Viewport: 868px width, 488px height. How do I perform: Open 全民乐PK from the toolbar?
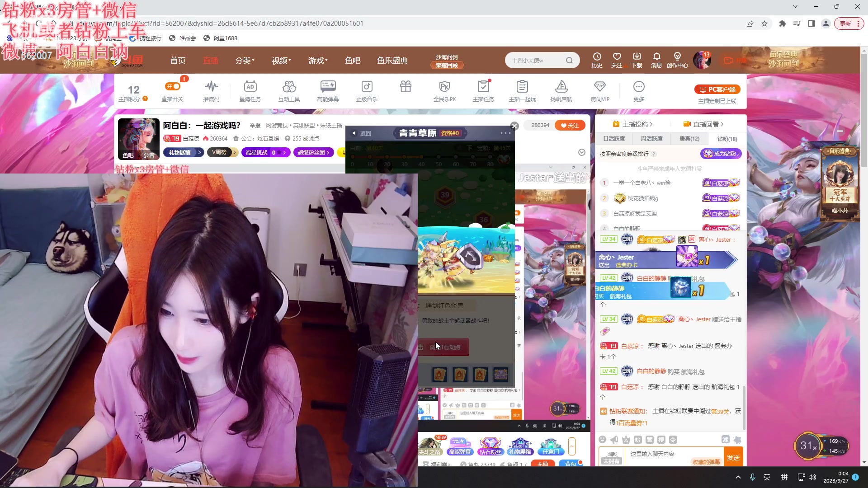click(445, 90)
